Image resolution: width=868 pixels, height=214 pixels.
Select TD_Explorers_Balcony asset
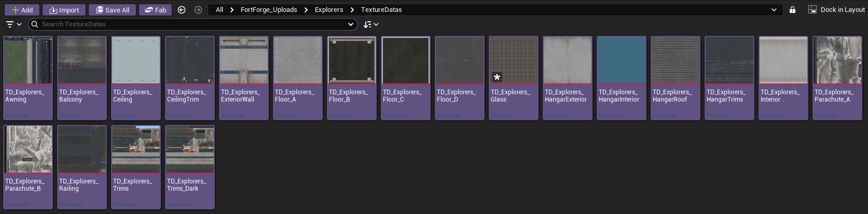[82, 78]
